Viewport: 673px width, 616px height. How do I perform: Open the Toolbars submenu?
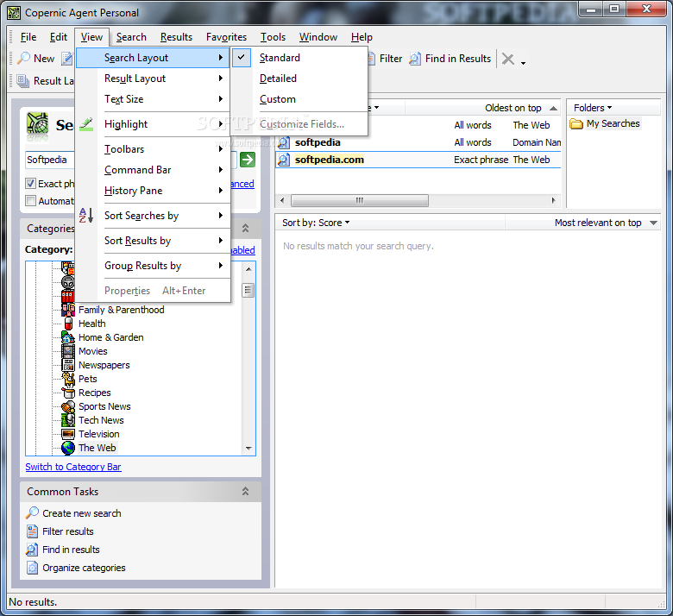click(154, 149)
